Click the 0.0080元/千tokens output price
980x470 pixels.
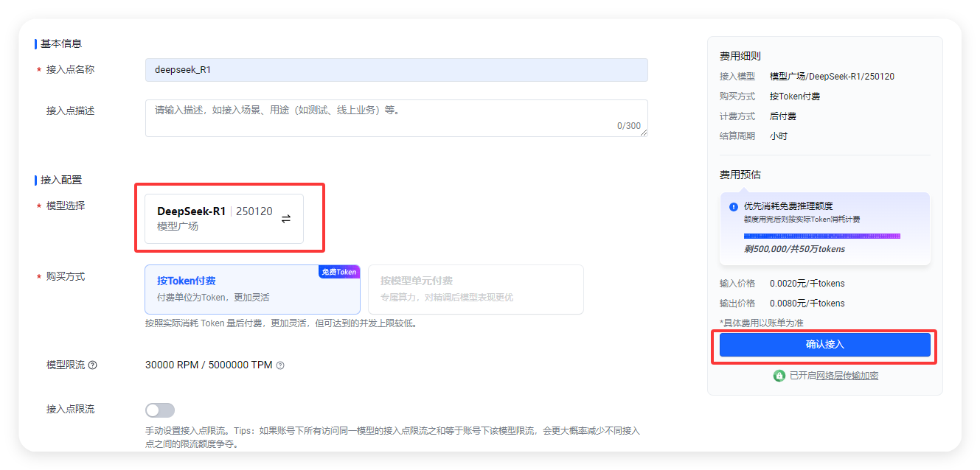[807, 304]
